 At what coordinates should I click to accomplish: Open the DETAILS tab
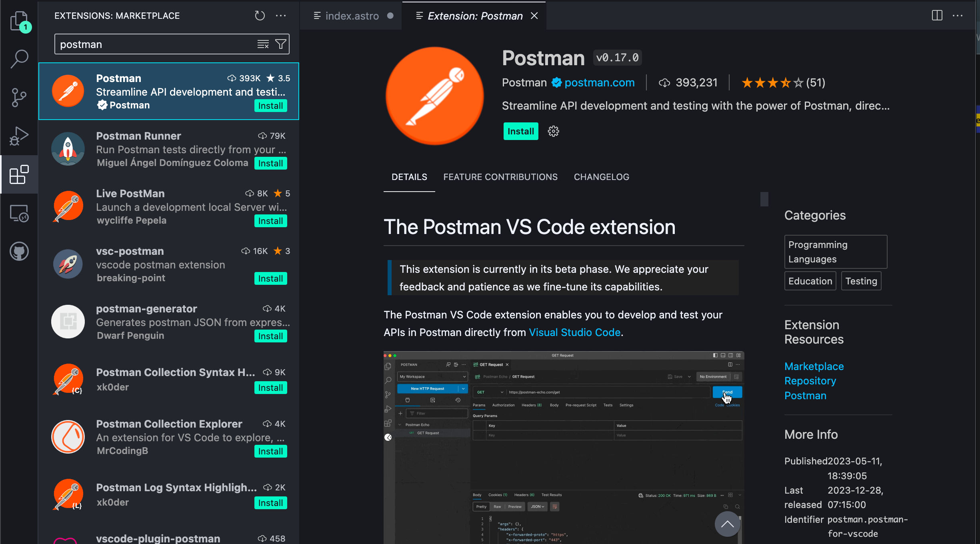coord(409,177)
